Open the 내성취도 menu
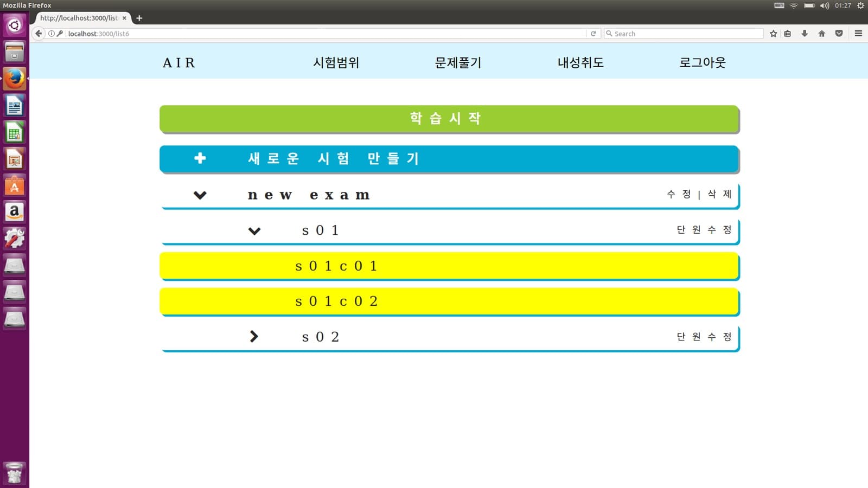This screenshot has width=868, height=488. coord(580,62)
